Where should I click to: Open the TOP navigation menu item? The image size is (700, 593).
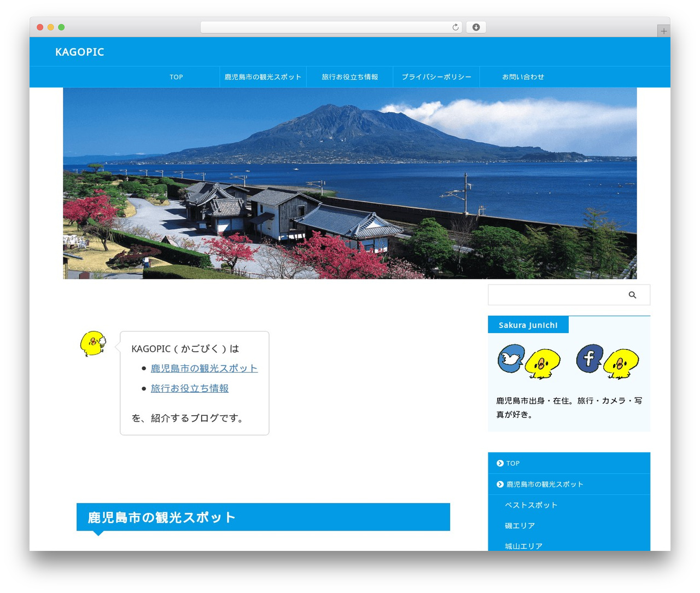[176, 77]
